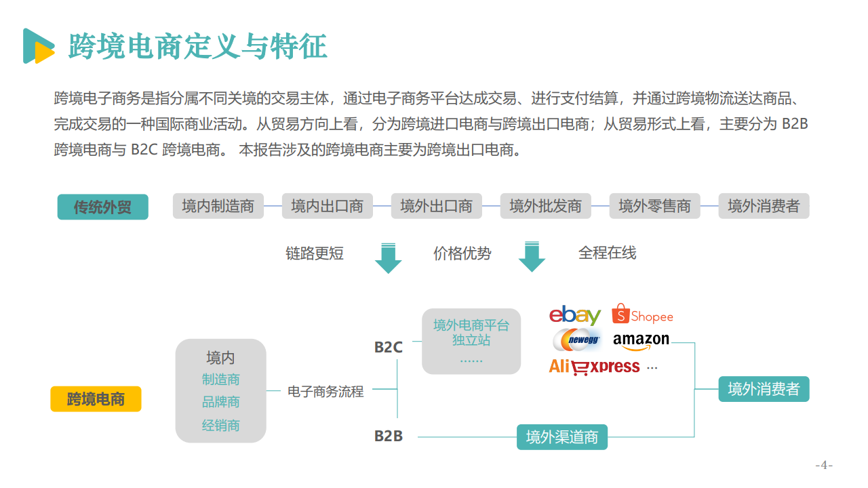Click the teal 境外消费者 box at right

point(764,389)
